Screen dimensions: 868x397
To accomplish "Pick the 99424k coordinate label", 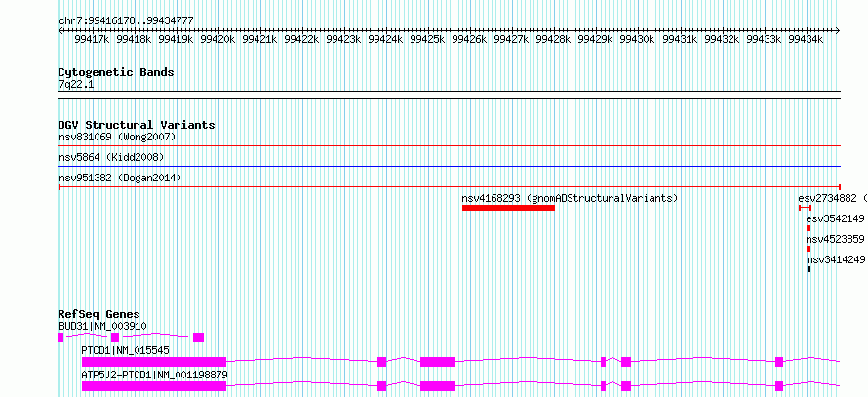I will point(385,39).
